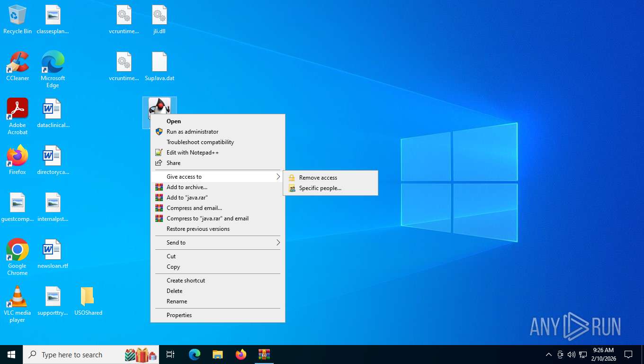Click the Meet Now tray icon
The image size is (644, 364).
click(x=560, y=355)
